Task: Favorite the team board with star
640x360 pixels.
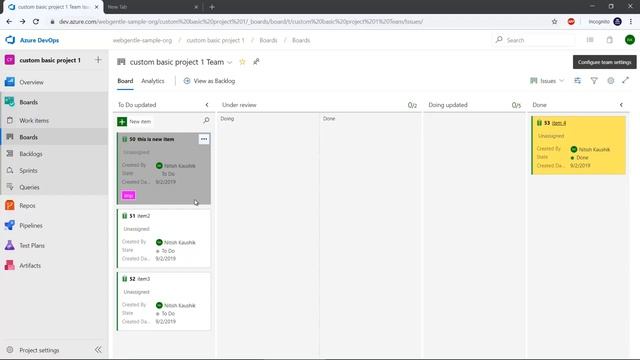Action: (x=242, y=62)
